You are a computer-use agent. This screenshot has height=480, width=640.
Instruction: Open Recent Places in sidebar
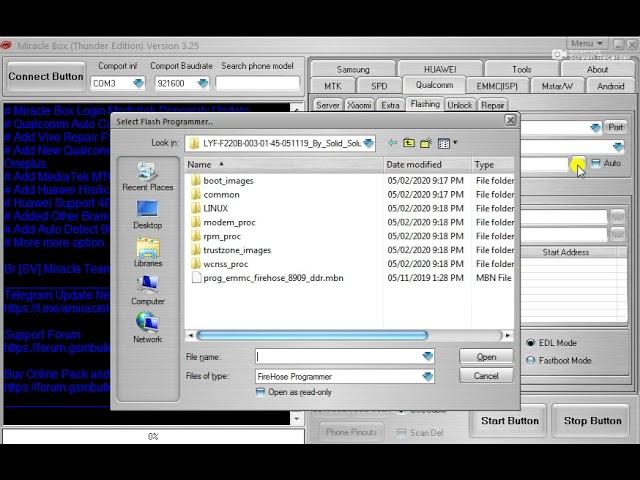point(148,177)
